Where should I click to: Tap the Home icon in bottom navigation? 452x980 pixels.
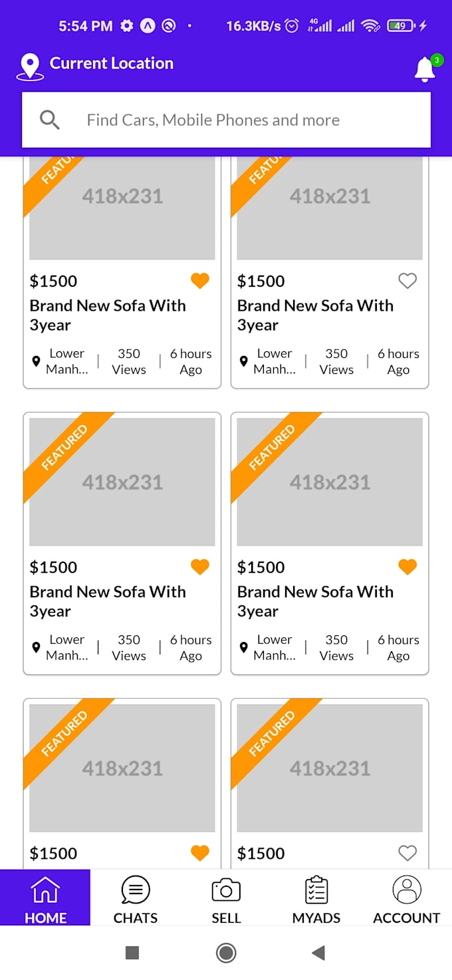pyautogui.click(x=45, y=890)
